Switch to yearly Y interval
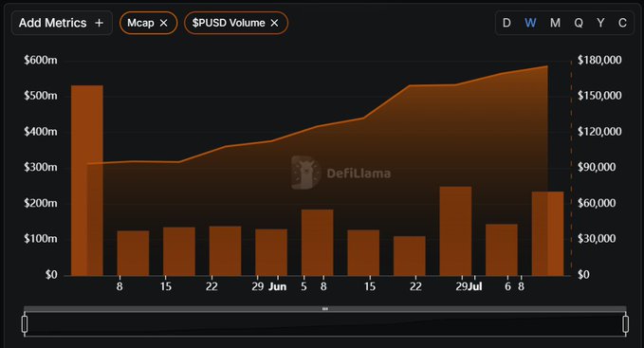 click(600, 23)
